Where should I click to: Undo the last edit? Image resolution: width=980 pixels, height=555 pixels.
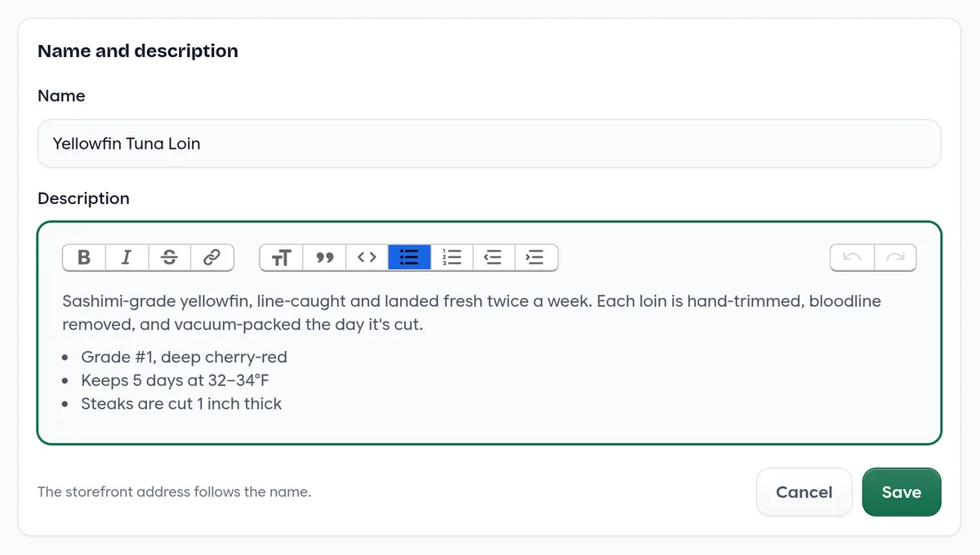852,258
